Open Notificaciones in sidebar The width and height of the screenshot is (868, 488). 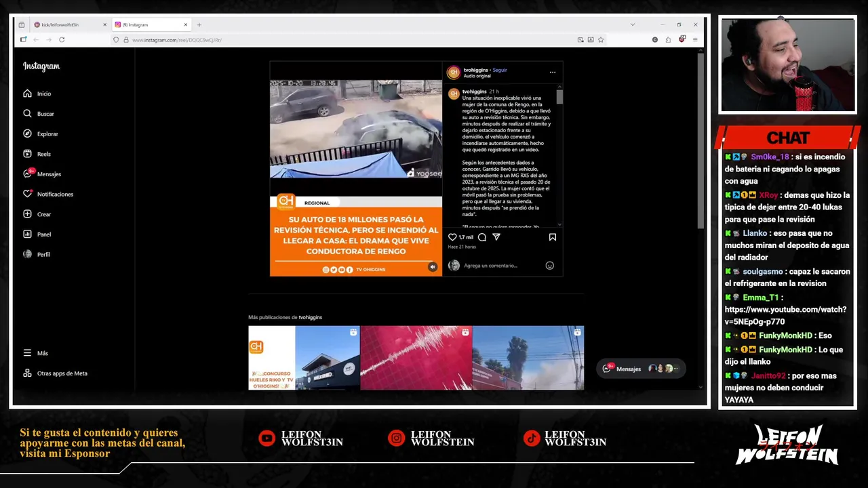48,194
